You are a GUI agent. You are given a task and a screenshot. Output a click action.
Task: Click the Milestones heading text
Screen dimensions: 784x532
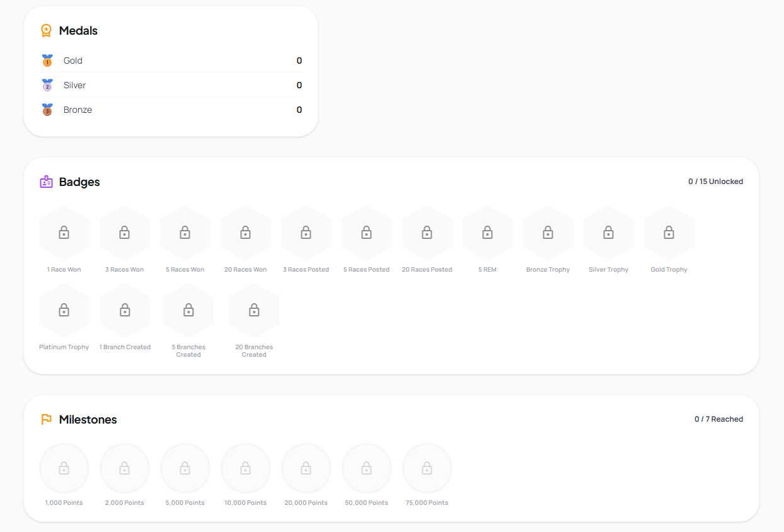[x=88, y=419]
